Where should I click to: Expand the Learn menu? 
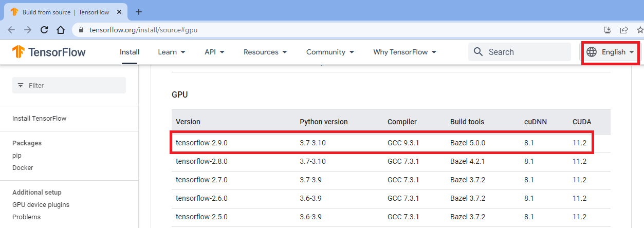coord(172,52)
